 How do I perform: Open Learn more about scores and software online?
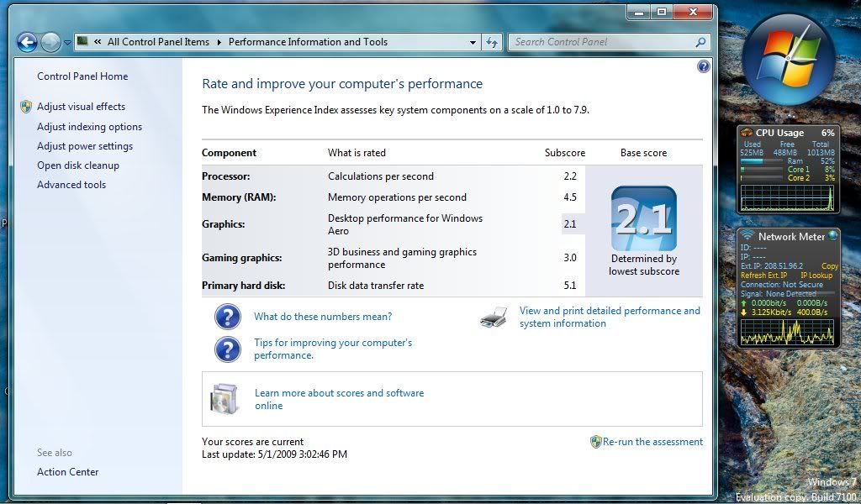click(x=339, y=399)
